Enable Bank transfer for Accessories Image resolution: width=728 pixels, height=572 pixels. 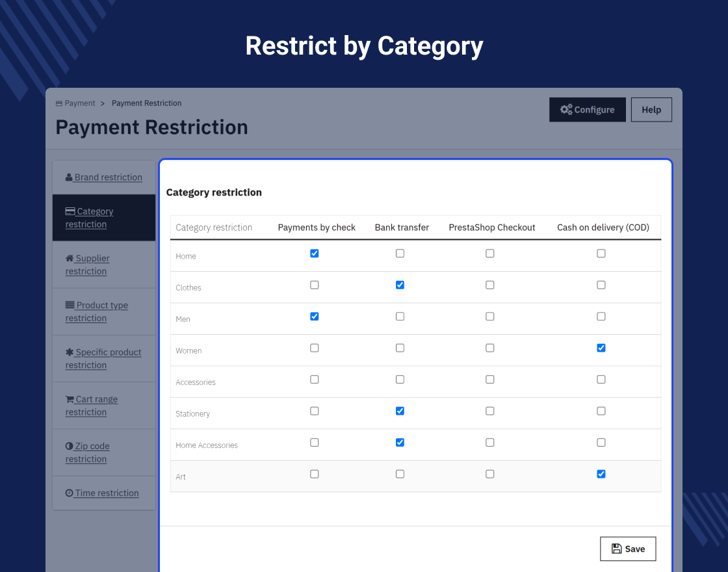(400, 380)
